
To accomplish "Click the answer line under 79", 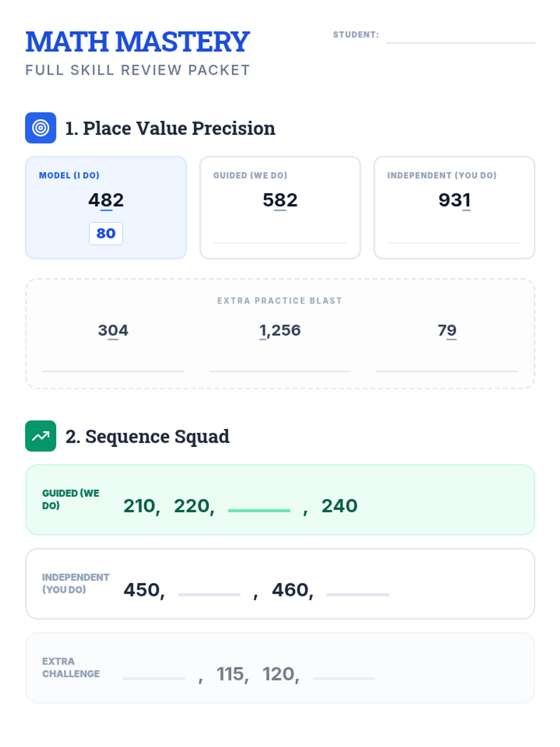I will pyautogui.click(x=447, y=371).
